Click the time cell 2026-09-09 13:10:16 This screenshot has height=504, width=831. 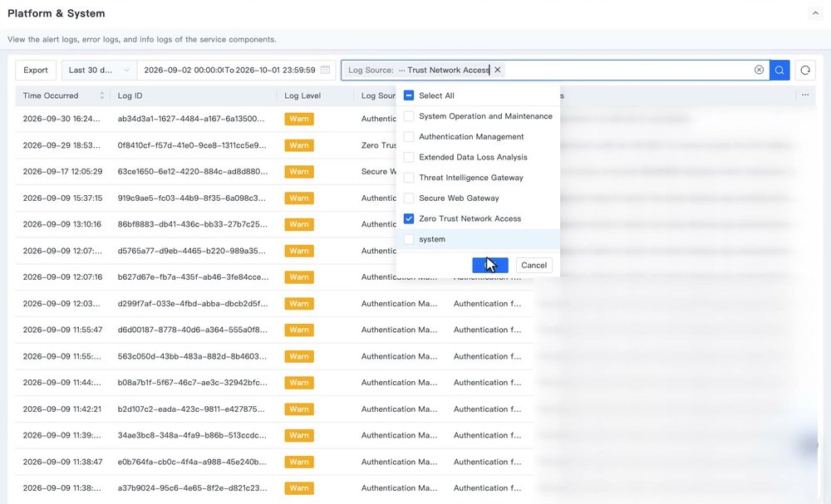pos(62,224)
